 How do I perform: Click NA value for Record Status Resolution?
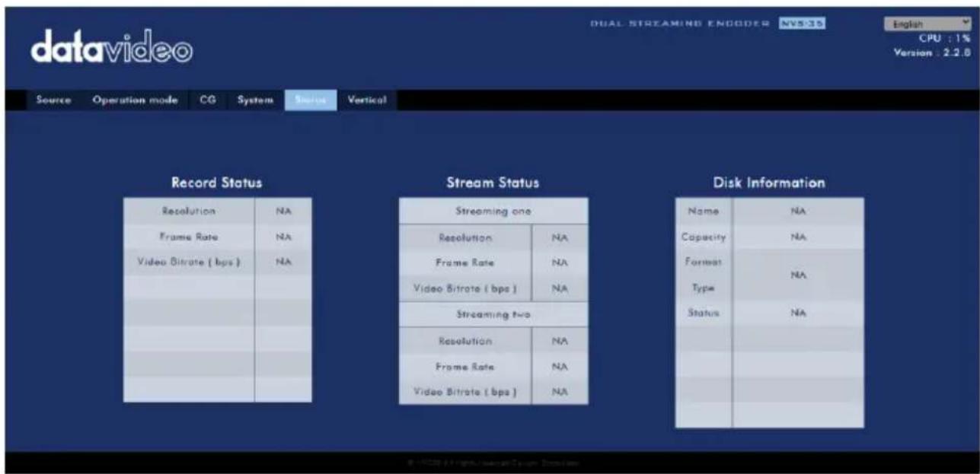283,210
